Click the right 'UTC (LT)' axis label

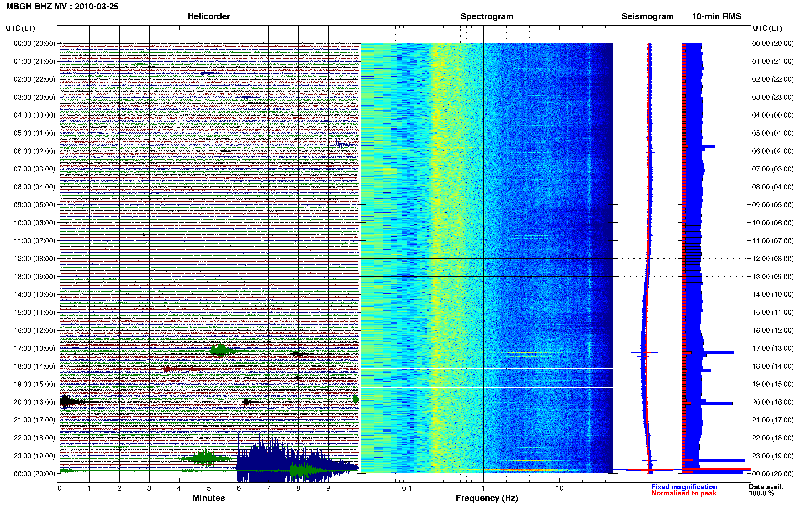767,28
